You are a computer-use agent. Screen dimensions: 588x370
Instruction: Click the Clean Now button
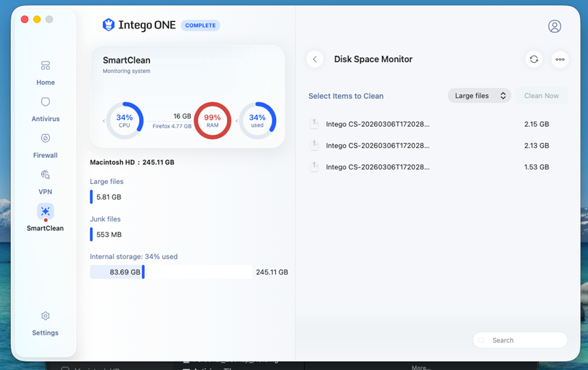541,96
